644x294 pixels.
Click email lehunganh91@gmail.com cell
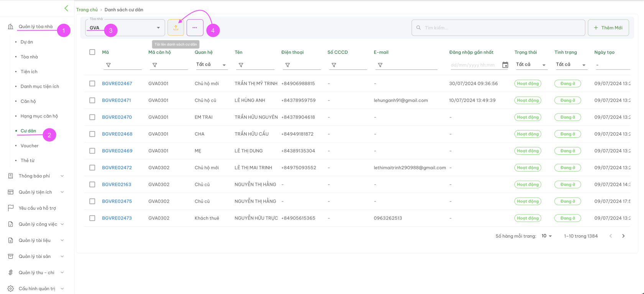401,100
